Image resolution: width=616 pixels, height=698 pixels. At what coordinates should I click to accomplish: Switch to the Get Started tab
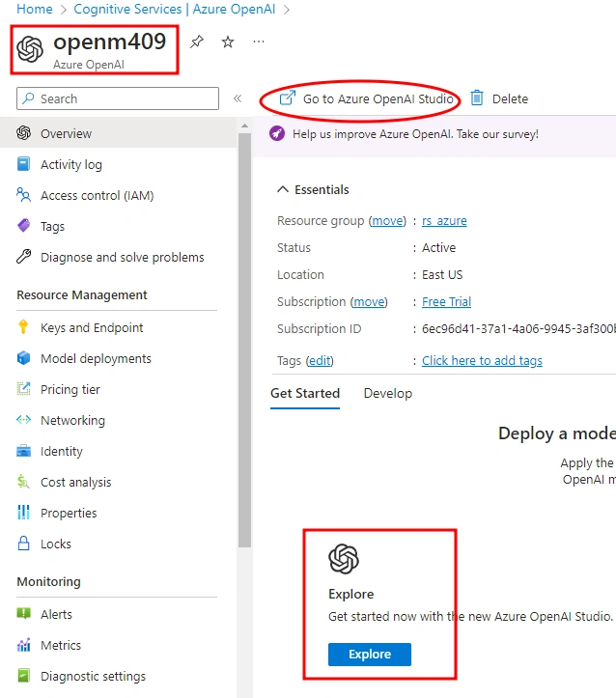click(x=305, y=394)
